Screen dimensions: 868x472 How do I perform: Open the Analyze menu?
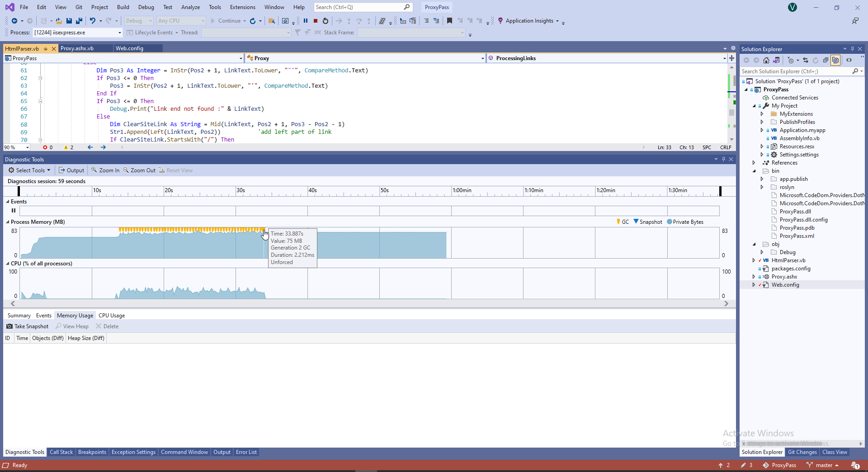(x=190, y=7)
